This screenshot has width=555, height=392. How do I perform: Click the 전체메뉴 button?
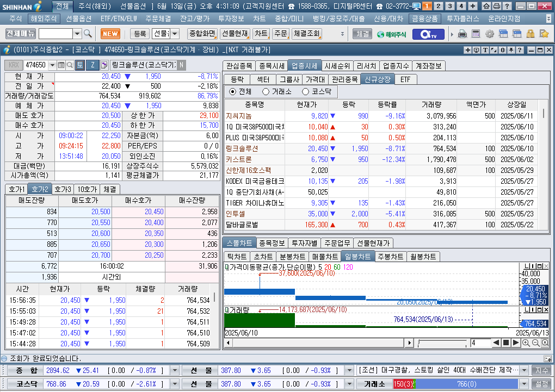pyautogui.click(x=21, y=34)
